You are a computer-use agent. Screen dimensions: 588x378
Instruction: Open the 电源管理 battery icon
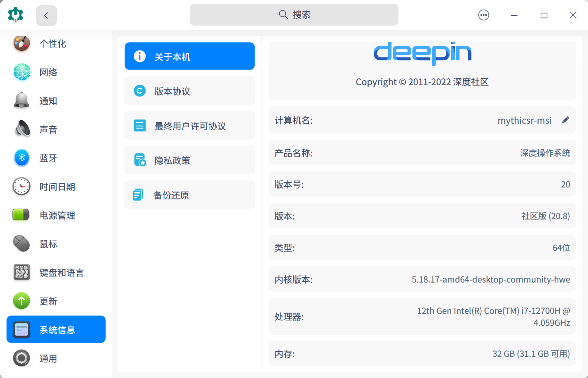21,215
